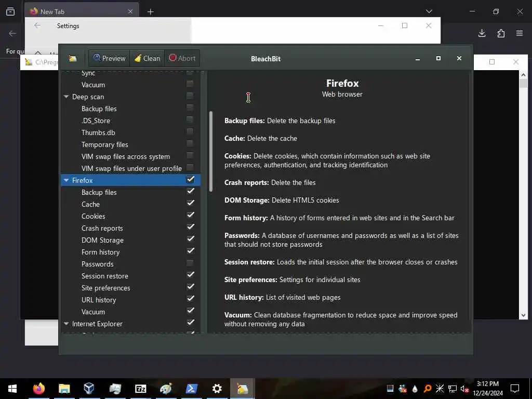Click the water drop tray icon
The height and width of the screenshot is (399, 532).
pos(415,389)
